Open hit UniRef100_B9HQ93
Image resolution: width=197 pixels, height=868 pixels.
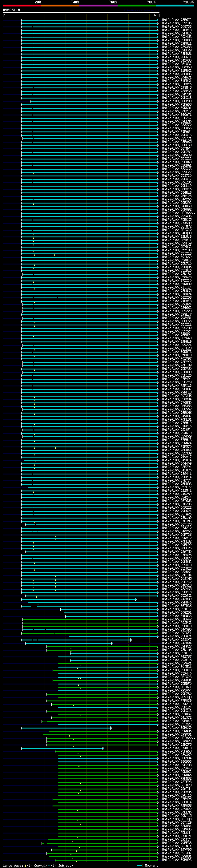(177, 860)
